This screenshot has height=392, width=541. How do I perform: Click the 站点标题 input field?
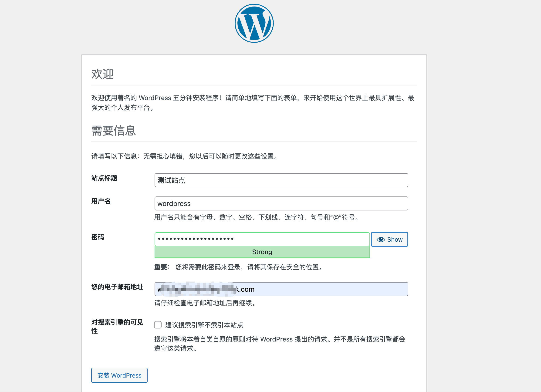pos(281,180)
